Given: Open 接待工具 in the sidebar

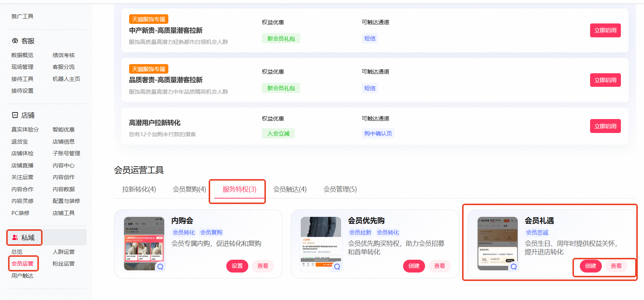Looking at the screenshot, I should 22,79.
